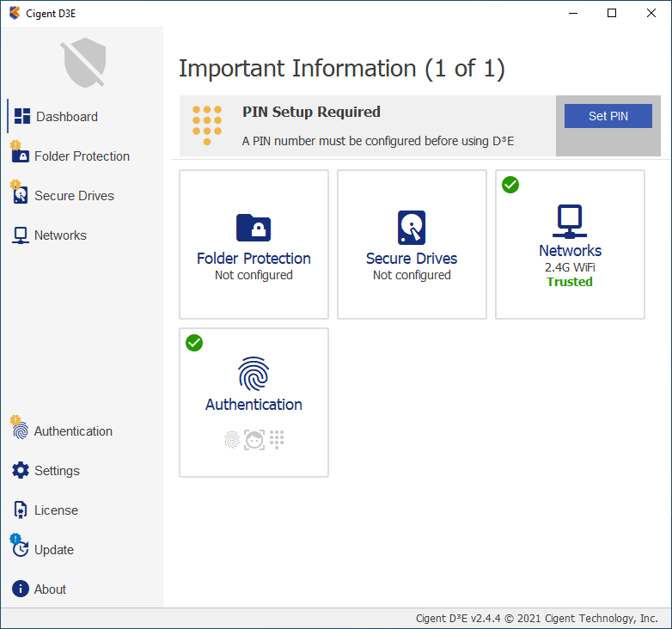The height and width of the screenshot is (629, 672).
Task: Click the small gray fingerprint method icon
Action: 232,440
